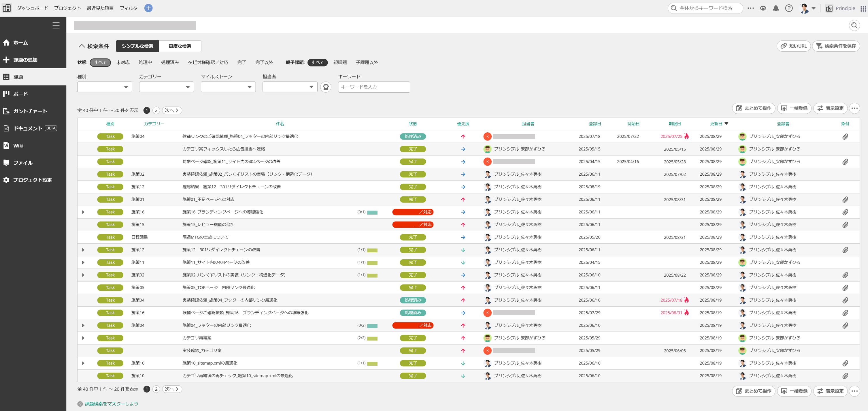Open the マイルストーン dropdown
The image size is (868, 411).
pyautogui.click(x=228, y=87)
